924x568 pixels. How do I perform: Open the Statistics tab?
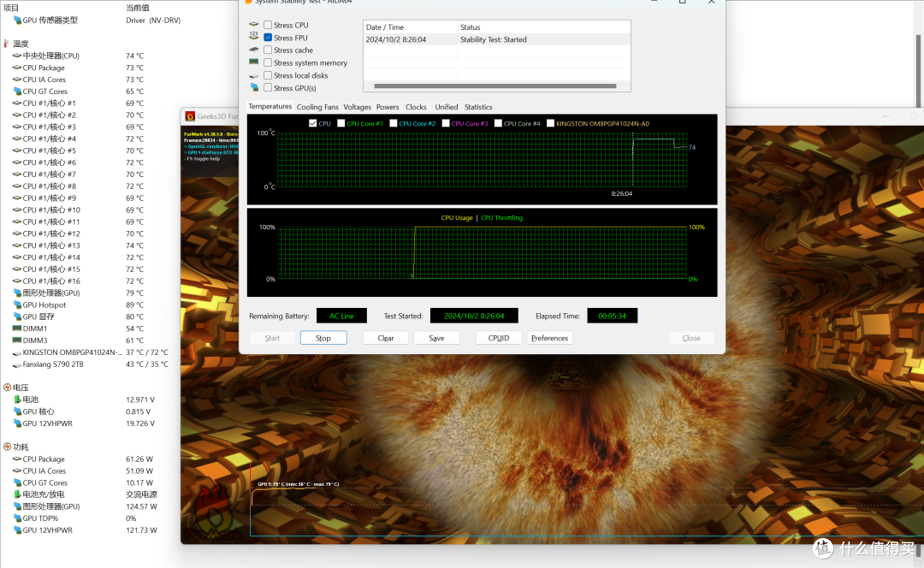pyautogui.click(x=478, y=107)
